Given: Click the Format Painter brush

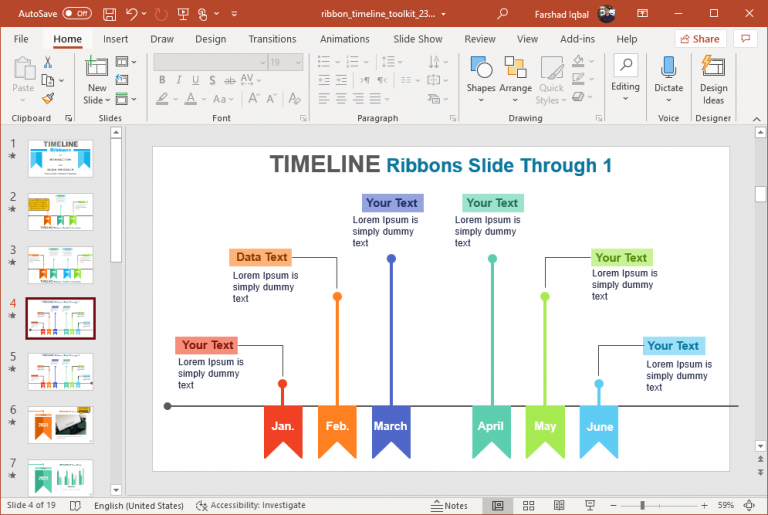Looking at the screenshot, I should pos(48,98).
